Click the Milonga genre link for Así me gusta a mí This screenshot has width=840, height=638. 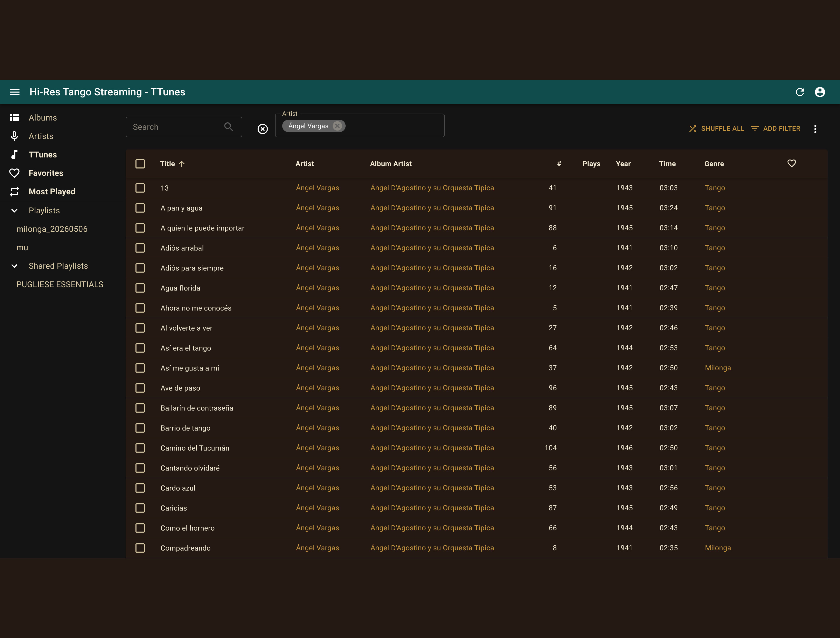point(718,368)
